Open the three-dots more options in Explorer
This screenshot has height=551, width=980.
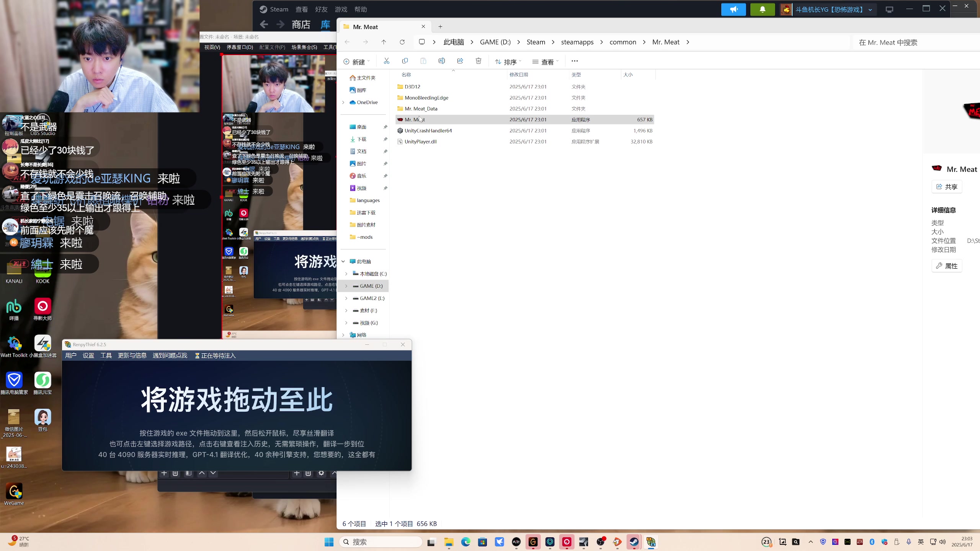(575, 61)
